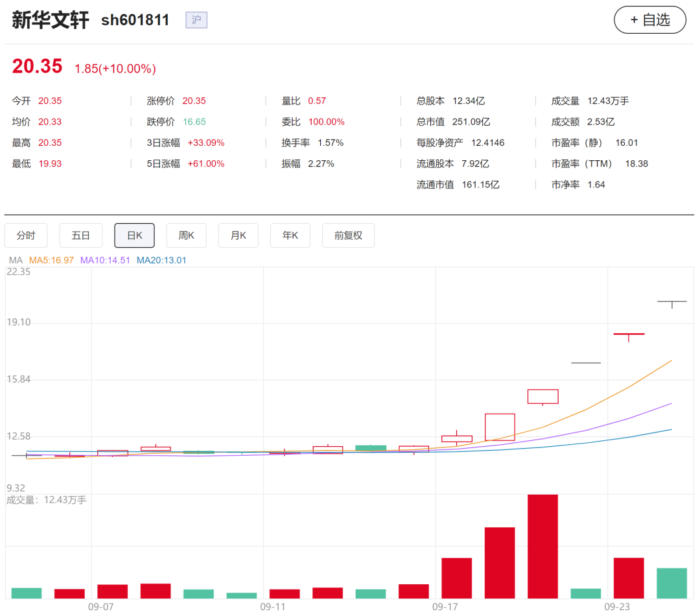The image size is (700, 616).
Task: Click the 量比 value 0.57
Action: coord(317,101)
